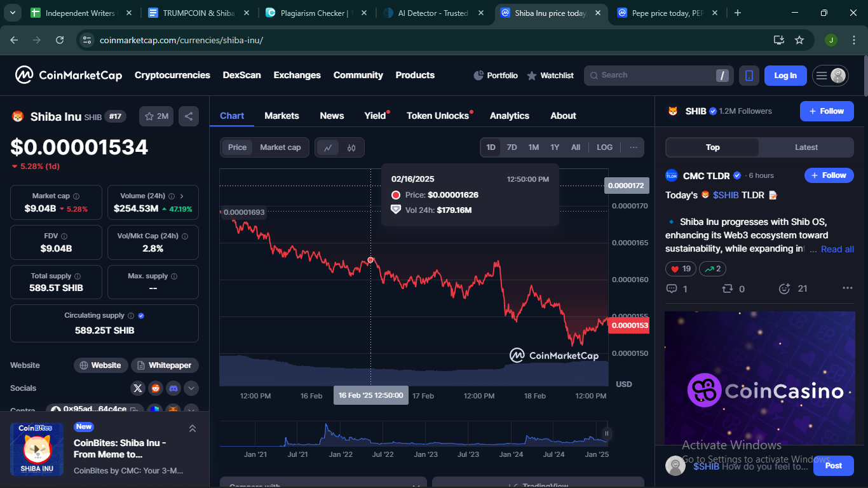Switch to the line chart icon

328,147
